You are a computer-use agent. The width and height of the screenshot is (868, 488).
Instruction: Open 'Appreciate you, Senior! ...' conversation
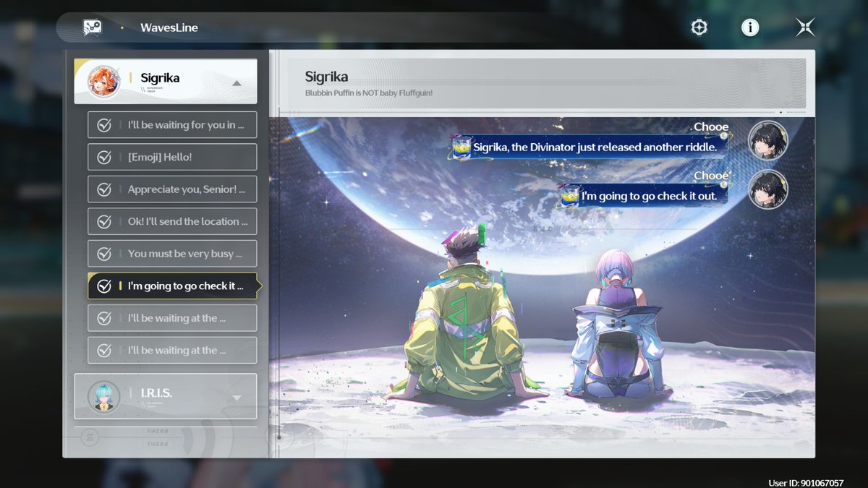coord(172,189)
